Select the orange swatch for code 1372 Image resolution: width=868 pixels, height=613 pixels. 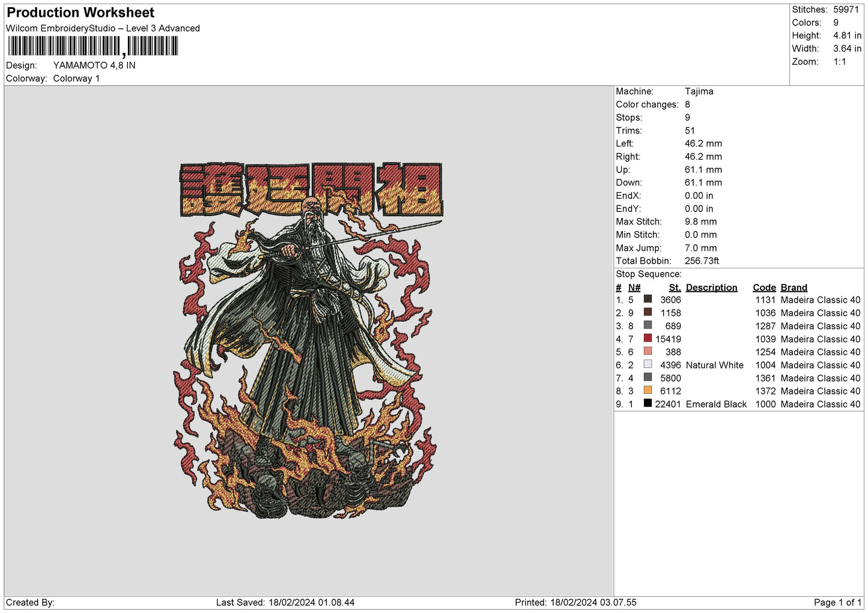pyautogui.click(x=648, y=390)
